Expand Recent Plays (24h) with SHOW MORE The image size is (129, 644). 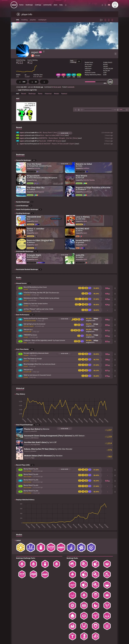point(64,469)
